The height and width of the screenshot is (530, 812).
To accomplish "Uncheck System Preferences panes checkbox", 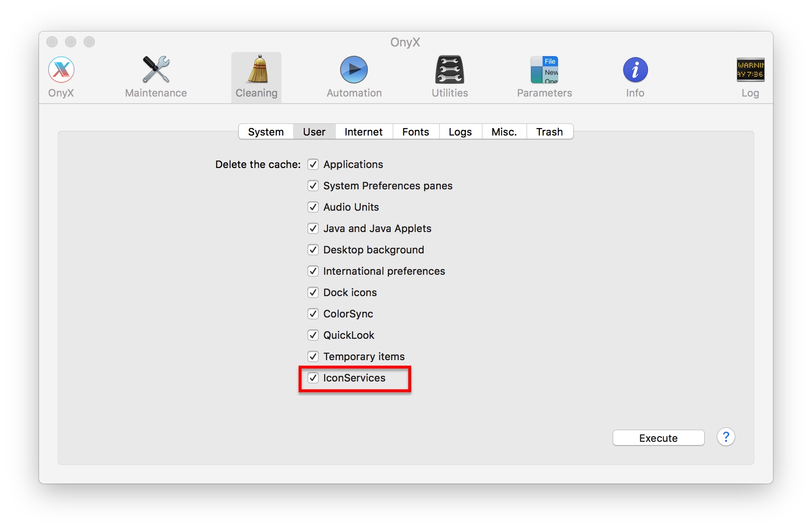I will [313, 186].
